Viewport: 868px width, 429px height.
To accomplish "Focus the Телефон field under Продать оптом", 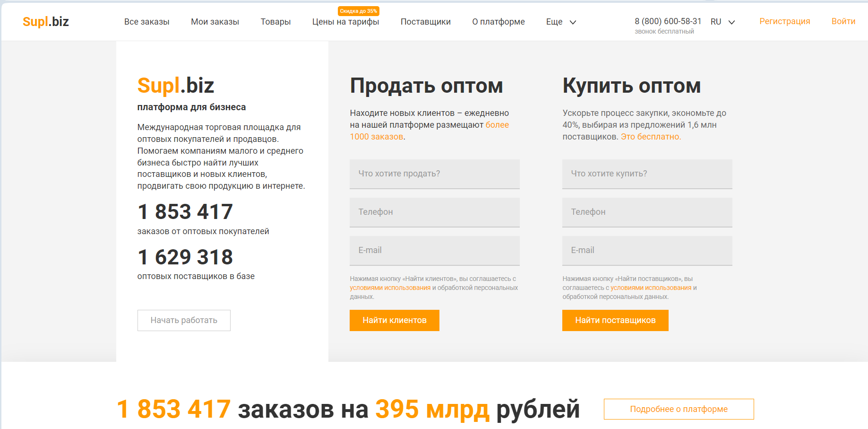I will 435,212.
